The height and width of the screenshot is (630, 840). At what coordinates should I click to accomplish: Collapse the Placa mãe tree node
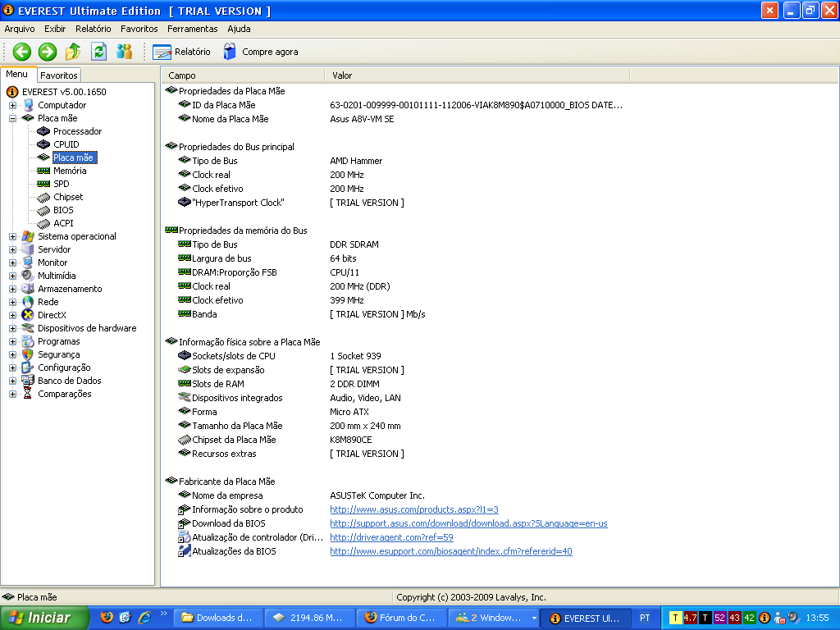pos(13,118)
